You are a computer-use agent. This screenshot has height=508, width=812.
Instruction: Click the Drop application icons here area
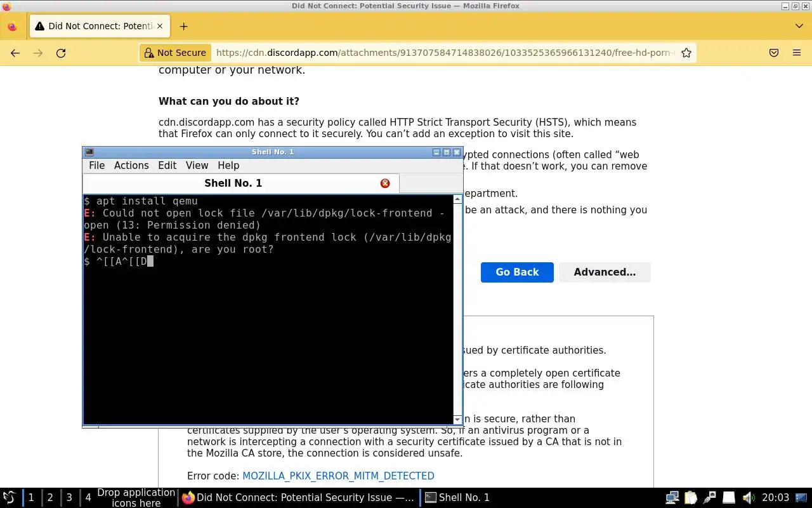coord(136,497)
